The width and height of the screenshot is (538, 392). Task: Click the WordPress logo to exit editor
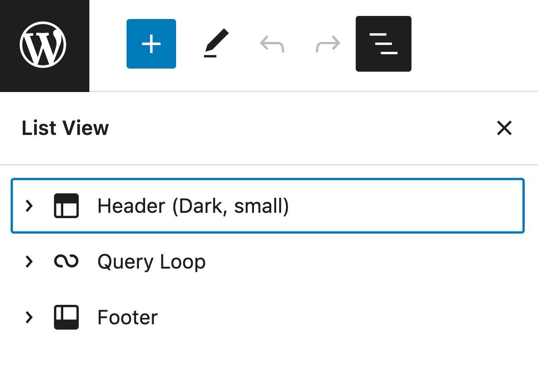43,45
